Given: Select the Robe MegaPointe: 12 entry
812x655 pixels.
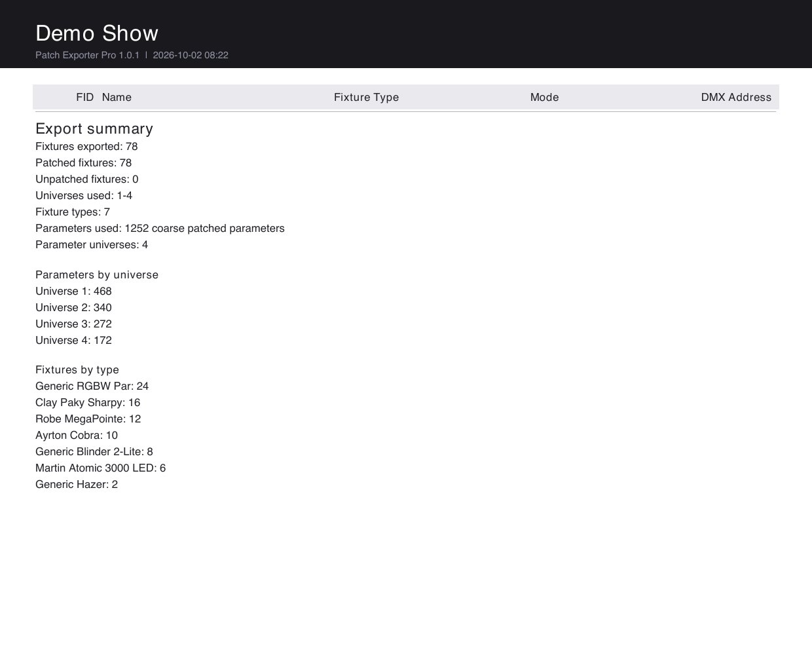Looking at the screenshot, I should (88, 419).
